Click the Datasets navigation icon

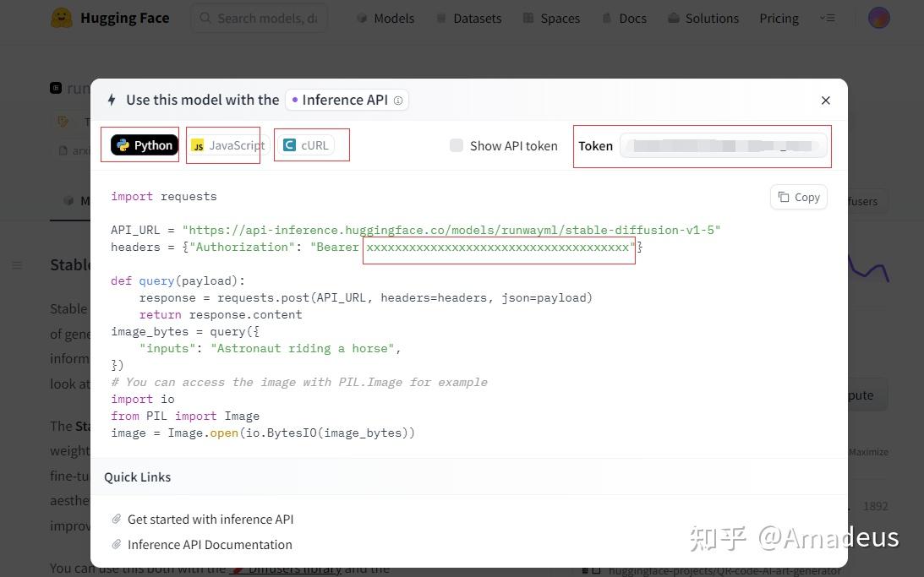440,18
